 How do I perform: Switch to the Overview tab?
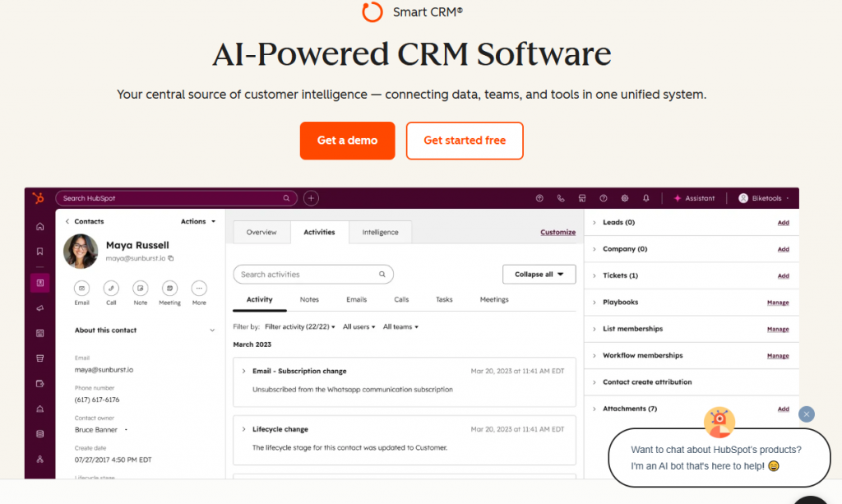click(261, 233)
